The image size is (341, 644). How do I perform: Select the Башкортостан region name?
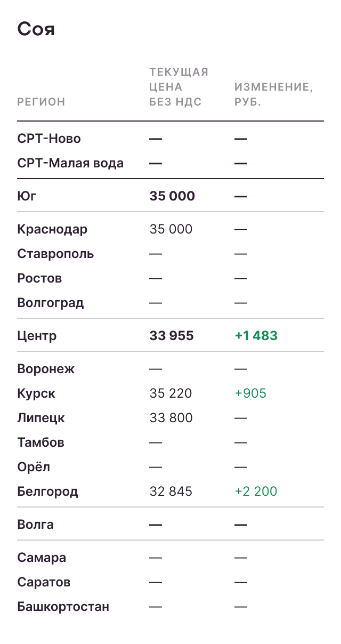coord(63,607)
